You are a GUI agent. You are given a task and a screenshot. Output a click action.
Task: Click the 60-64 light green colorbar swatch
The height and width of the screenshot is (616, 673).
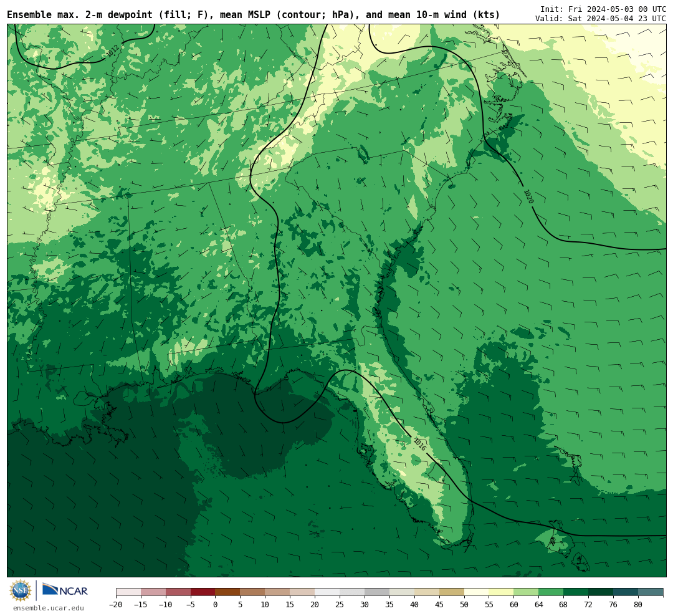[526, 593]
